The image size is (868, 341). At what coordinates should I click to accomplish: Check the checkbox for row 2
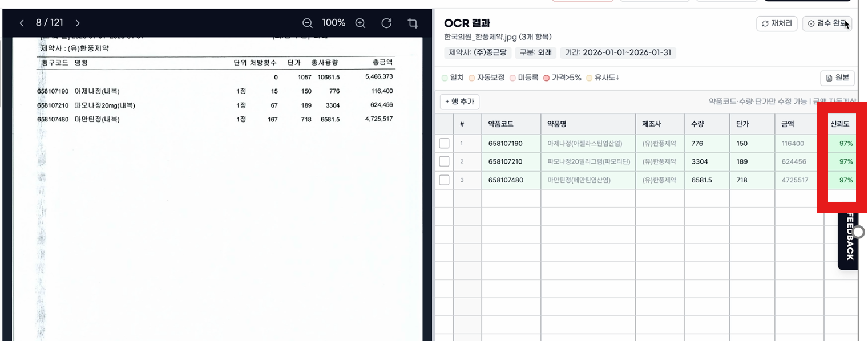[444, 162]
